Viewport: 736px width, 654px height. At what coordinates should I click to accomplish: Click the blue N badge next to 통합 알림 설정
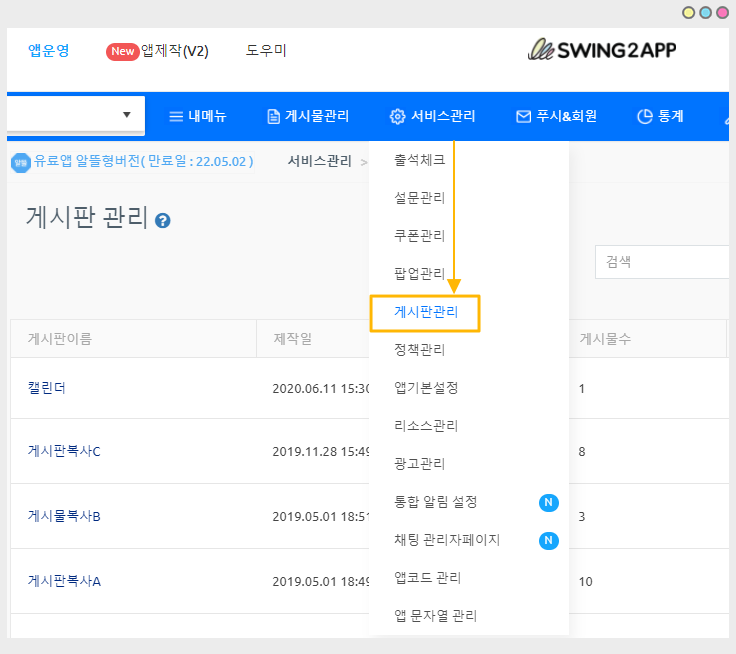pyautogui.click(x=548, y=502)
